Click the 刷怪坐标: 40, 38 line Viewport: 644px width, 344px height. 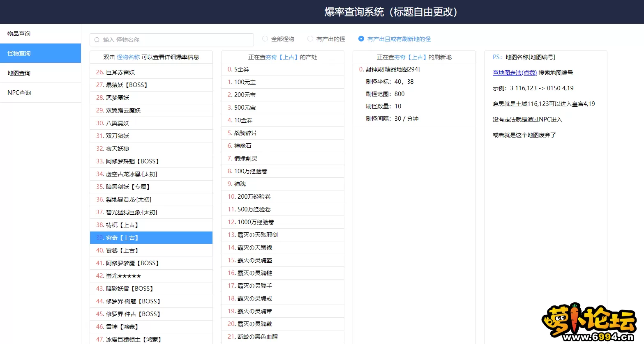pyautogui.click(x=390, y=82)
